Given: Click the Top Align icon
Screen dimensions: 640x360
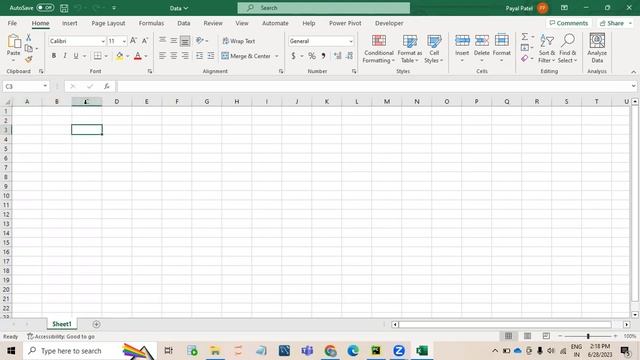Looking at the screenshot, I should coord(162,40).
